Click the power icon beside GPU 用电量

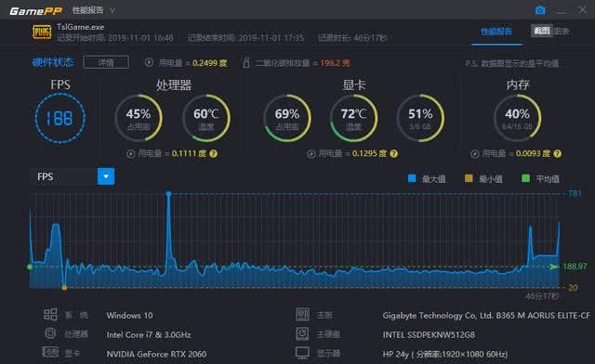tap(311, 153)
